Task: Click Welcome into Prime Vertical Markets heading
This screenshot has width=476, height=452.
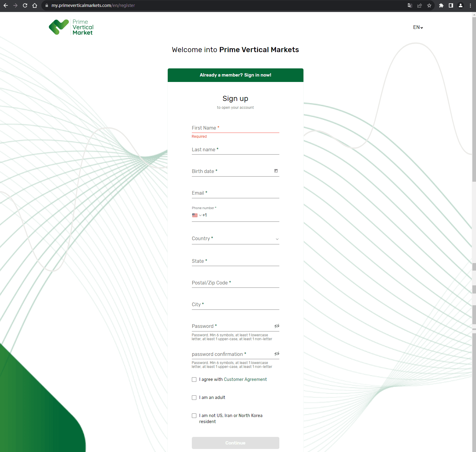Action: [235, 50]
